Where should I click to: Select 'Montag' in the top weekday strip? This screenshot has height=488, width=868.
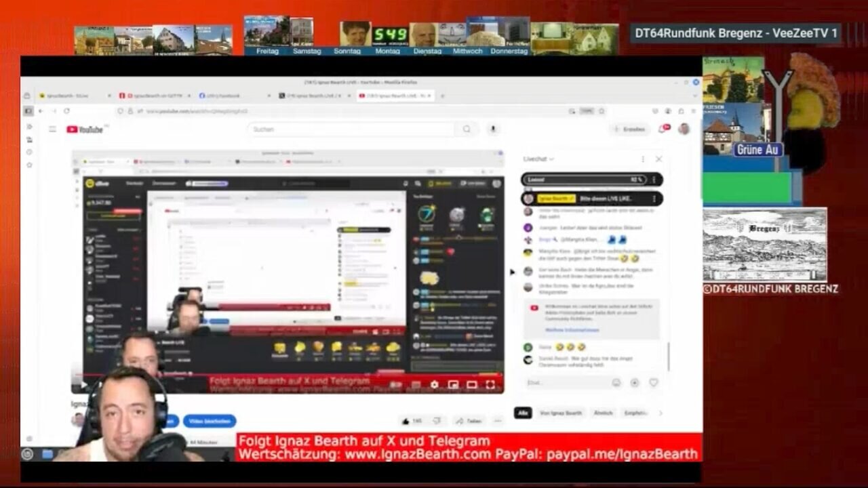pyautogui.click(x=387, y=51)
